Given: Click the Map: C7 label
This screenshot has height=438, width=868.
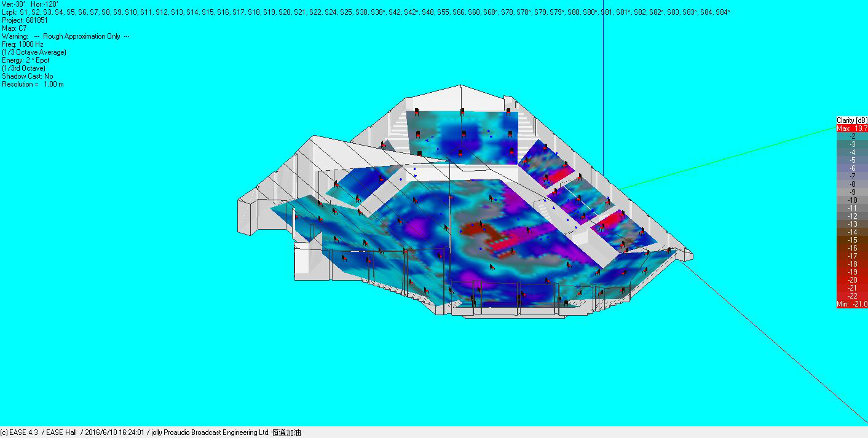Looking at the screenshot, I should point(14,28).
